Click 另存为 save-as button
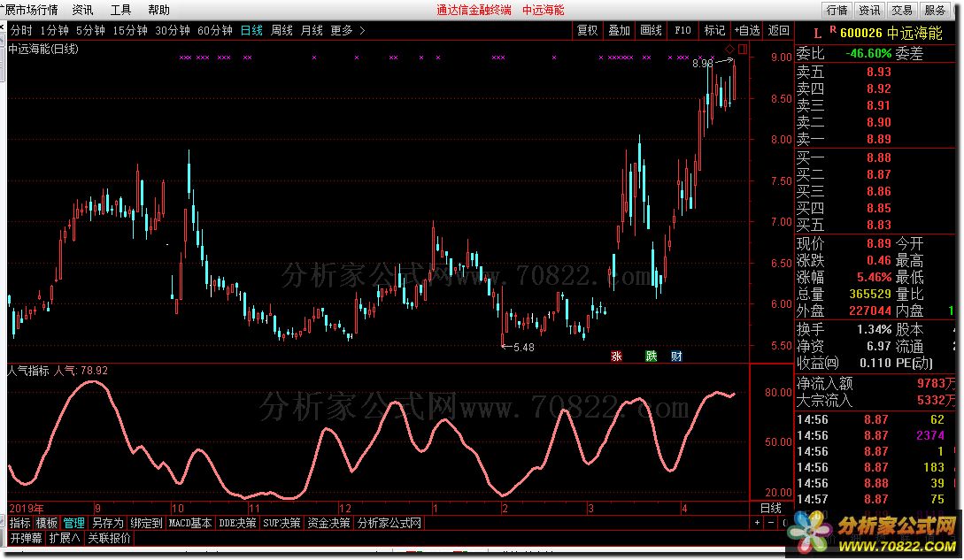Viewport: 964px width, 560px height. pyautogui.click(x=108, y=523)
